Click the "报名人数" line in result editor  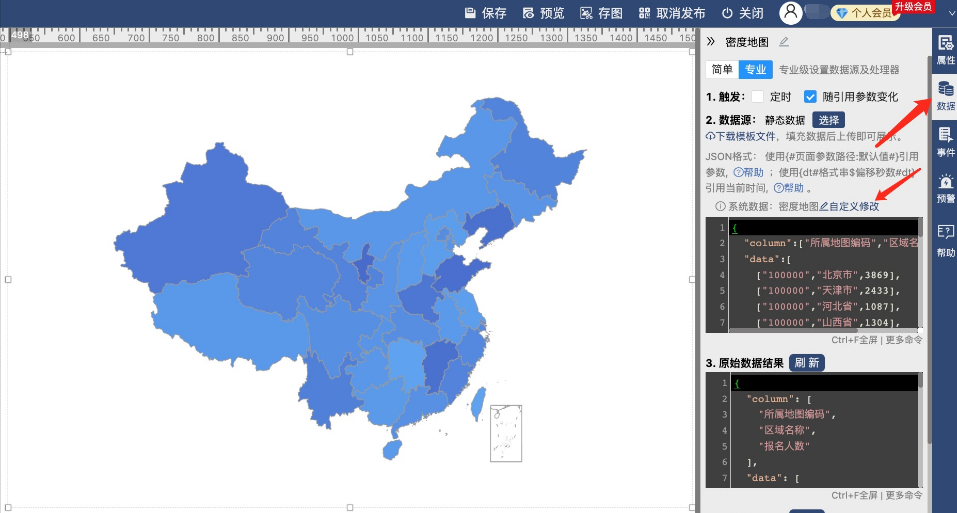click(784, 446)
